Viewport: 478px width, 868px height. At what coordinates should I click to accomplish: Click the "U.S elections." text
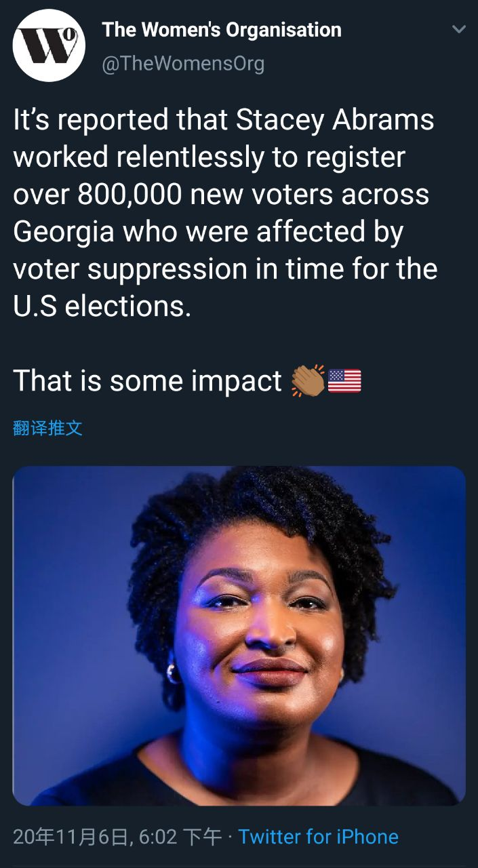pyautogui.click(x=102, y=307)
